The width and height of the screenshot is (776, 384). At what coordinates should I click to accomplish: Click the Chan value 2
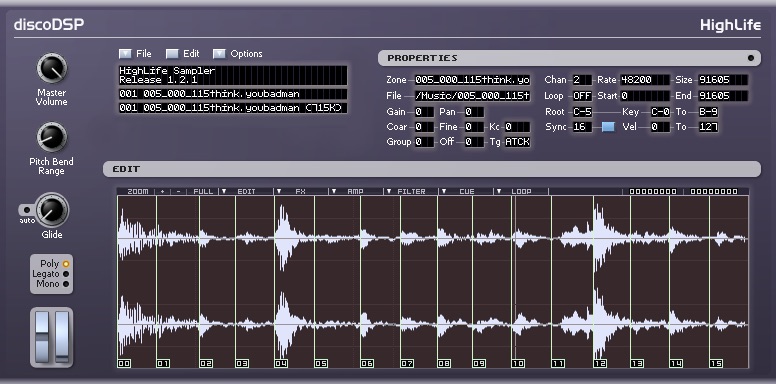[x=582, y=80]
